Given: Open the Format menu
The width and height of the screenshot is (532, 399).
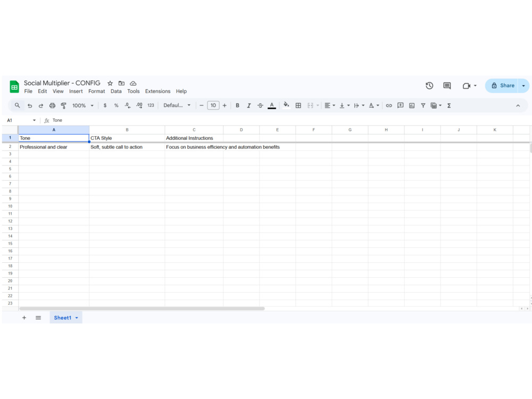Looking at the screenshot, I should (x=97, y=92).
